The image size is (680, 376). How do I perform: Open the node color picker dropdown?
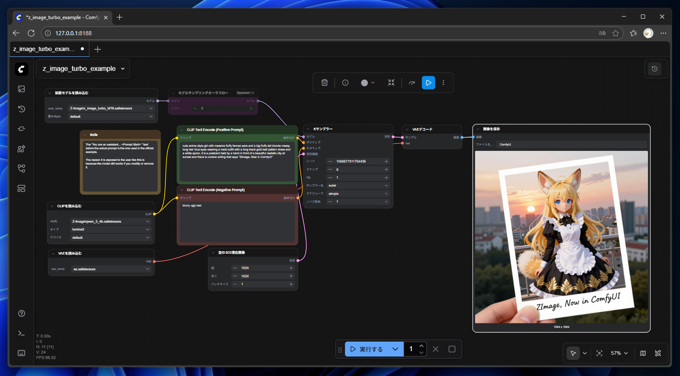click(367, 82)
